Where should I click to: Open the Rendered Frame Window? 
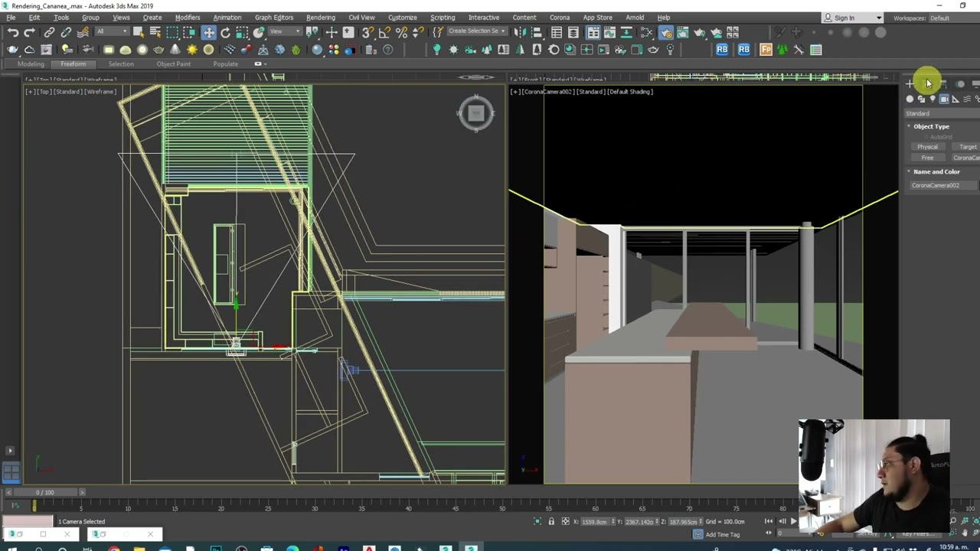point(682,32)
